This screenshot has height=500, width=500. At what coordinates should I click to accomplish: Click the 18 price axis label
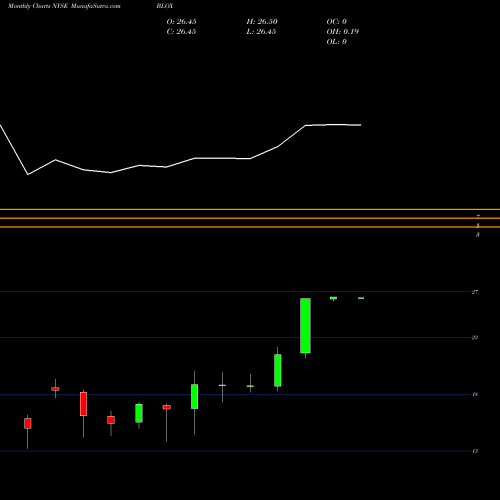pyautogui.click(x=475, y=394)
